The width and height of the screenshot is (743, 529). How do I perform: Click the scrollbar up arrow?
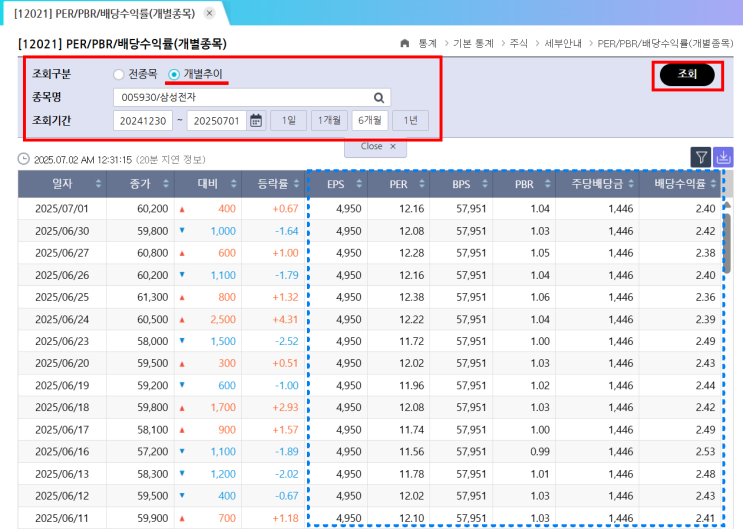[727, 205]
